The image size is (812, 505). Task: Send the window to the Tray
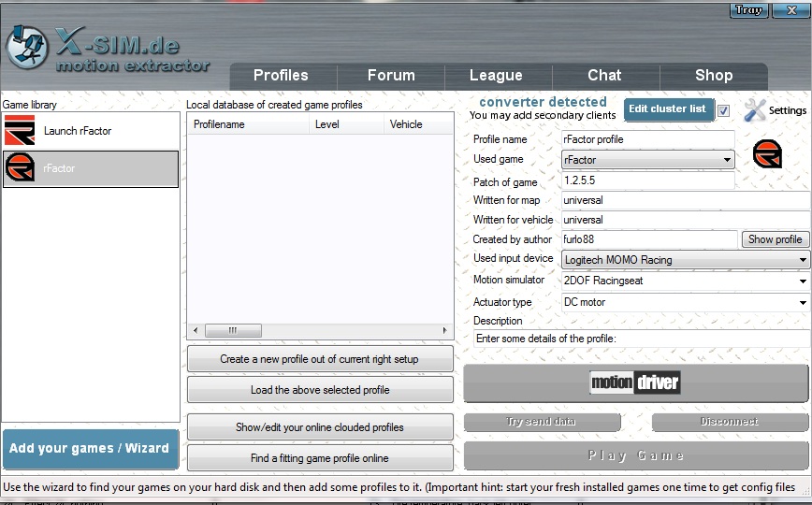(748, 10)
